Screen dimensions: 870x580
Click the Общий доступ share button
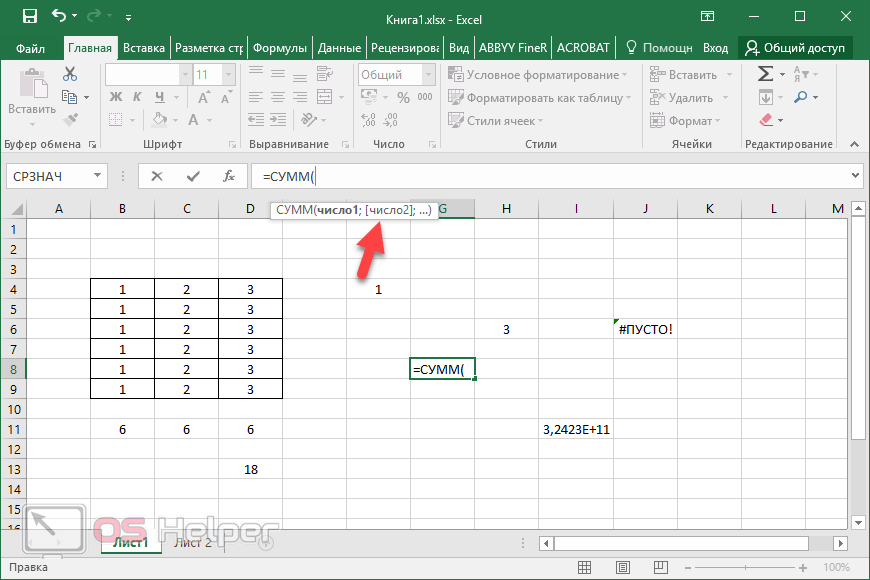(x=795, y=47)
